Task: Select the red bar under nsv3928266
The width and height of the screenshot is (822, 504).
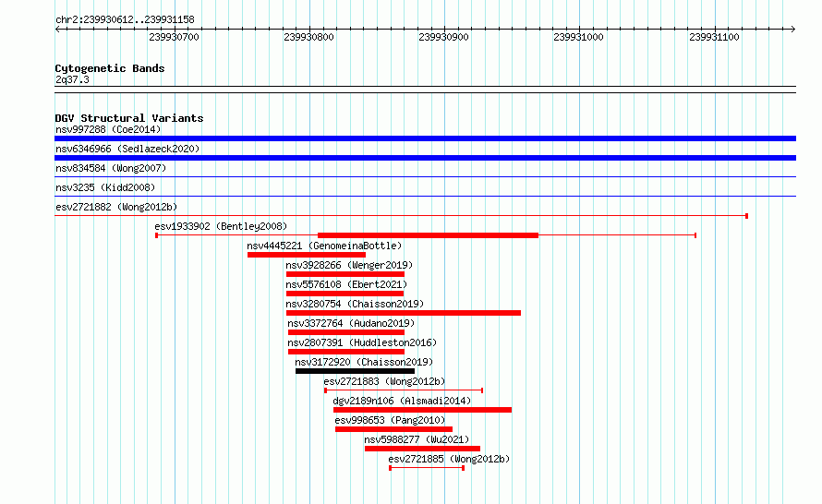Action: [345, 274]
